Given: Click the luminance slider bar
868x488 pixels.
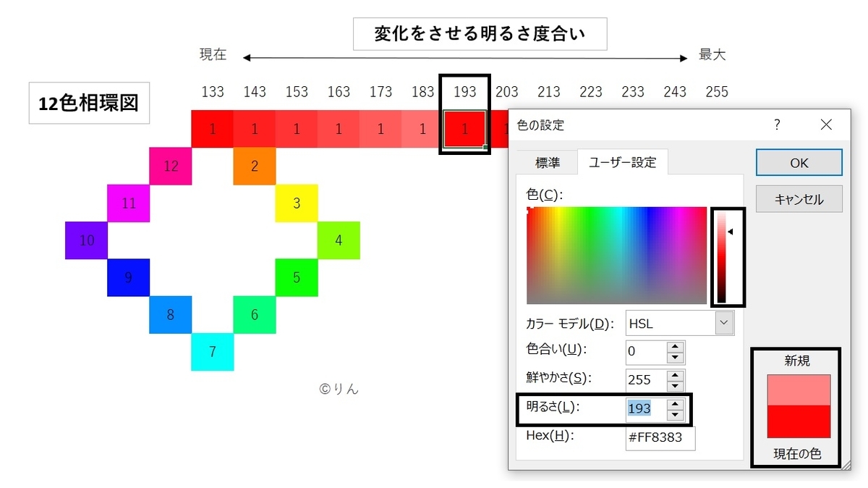Looking at the screenshot, I should coord(721,256).
